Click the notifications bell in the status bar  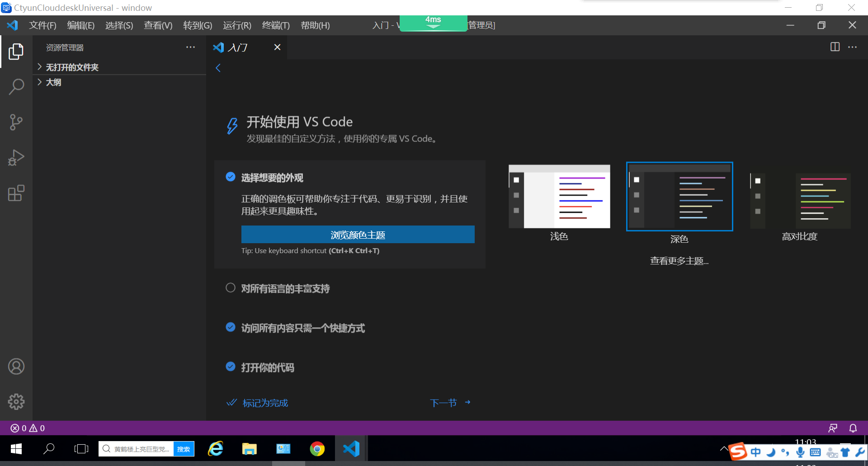[853, 428]
